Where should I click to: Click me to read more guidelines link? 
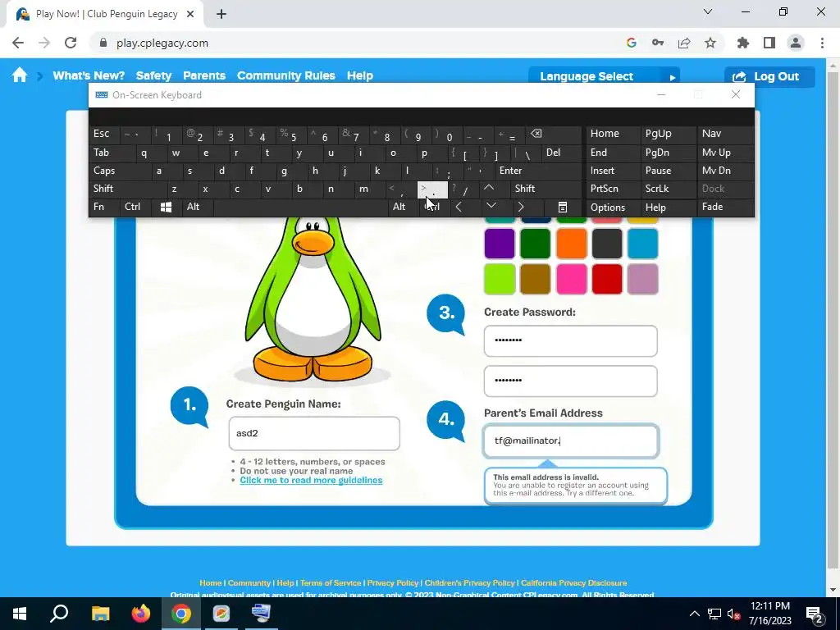(311, 480)
